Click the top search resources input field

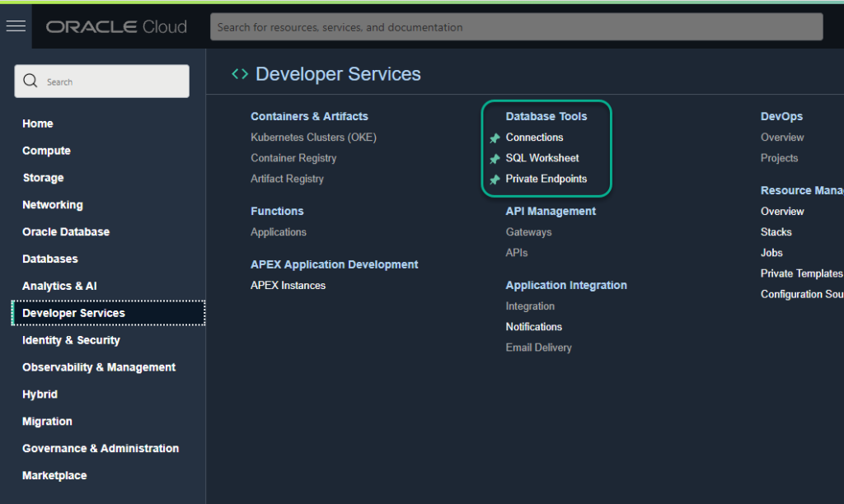point(517,26)
